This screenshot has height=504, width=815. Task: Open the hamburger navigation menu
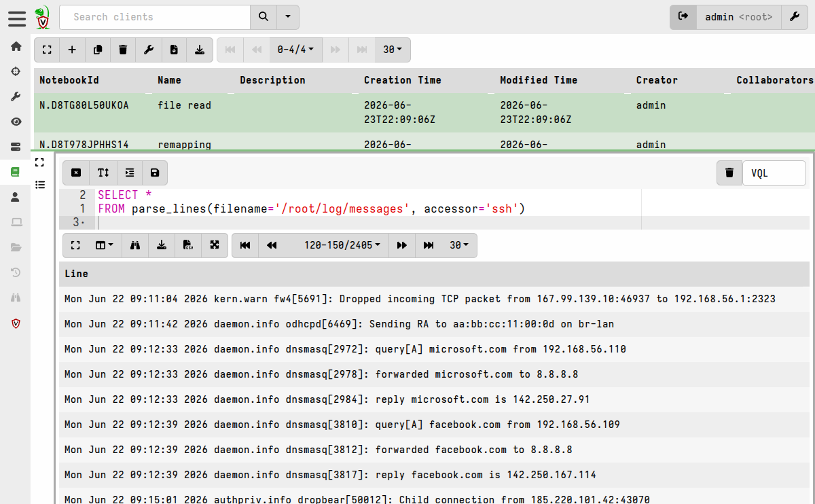click(17, 18)
